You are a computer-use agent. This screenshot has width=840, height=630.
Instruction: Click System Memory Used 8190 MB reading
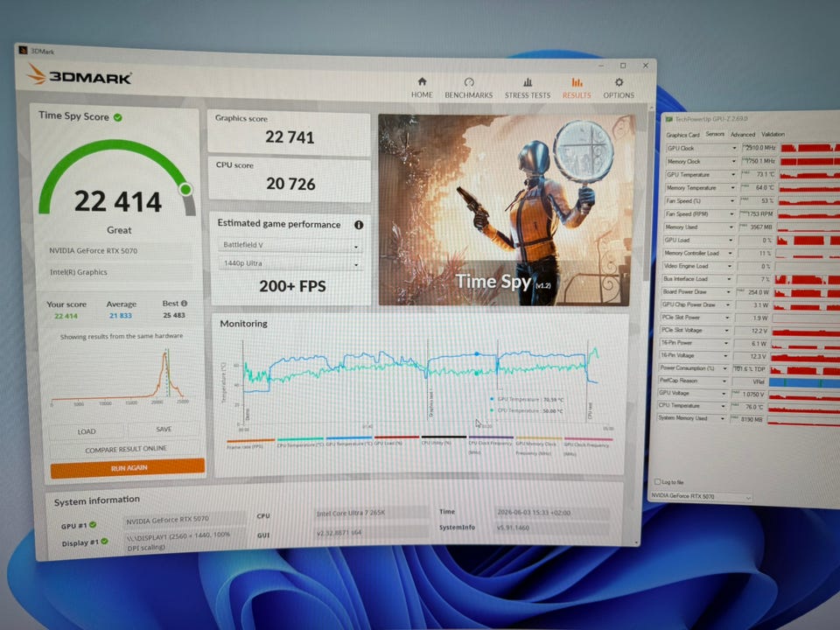[749, 419]
